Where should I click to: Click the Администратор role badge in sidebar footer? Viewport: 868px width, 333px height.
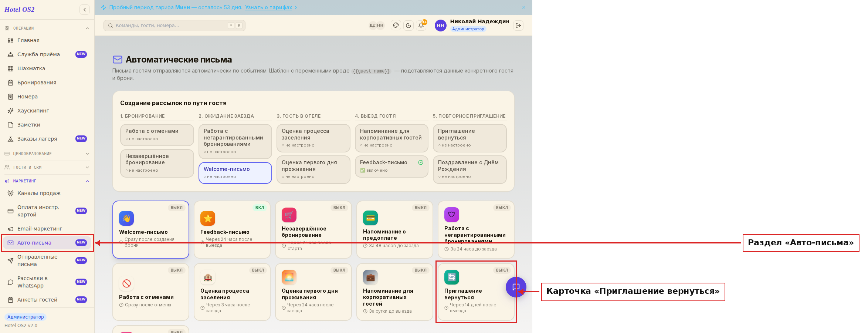26,317
